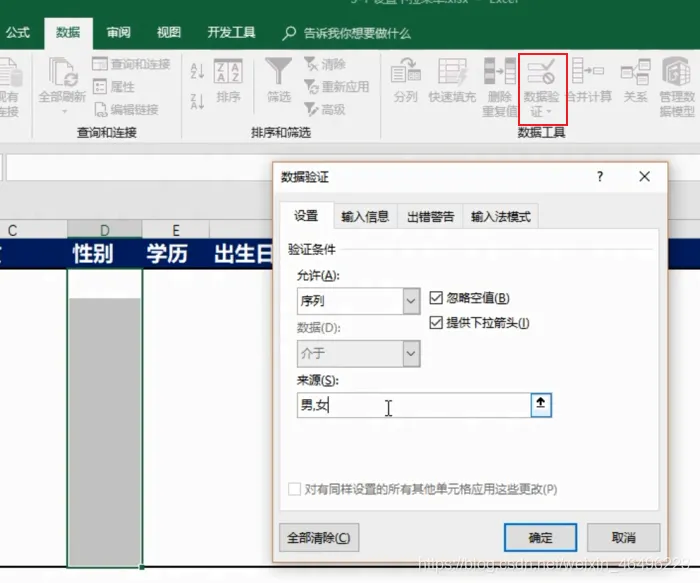Image resolution: width=700 pixels, height=583 pixels.
Task: Click the OK (确定) button
Action: click(x=540, y=537)
